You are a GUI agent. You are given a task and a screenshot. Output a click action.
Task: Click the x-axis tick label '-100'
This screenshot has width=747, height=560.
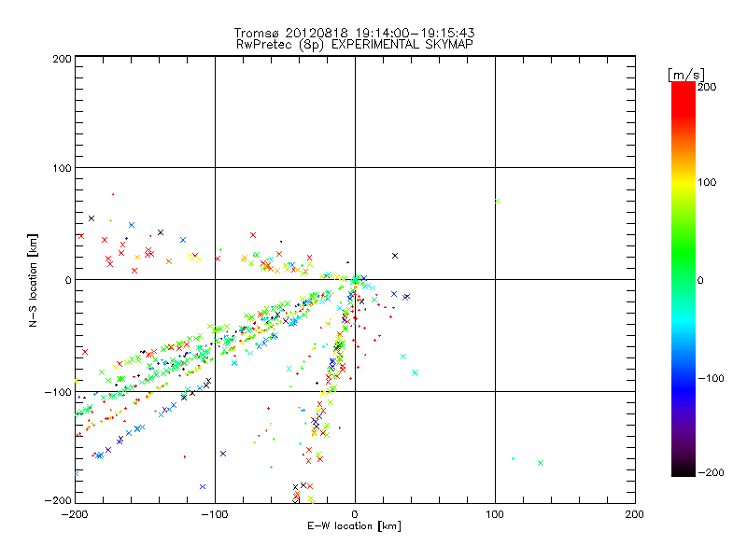(215, 514)
